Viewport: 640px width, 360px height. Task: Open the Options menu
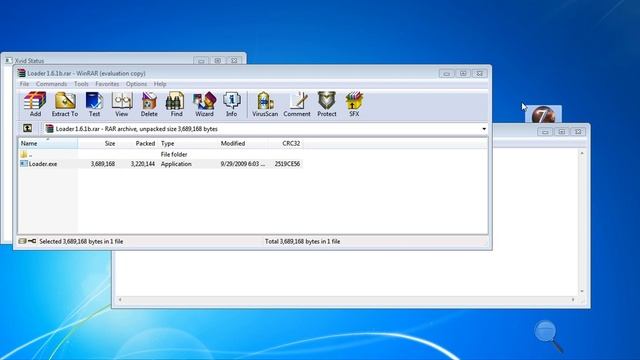(136, 84)
